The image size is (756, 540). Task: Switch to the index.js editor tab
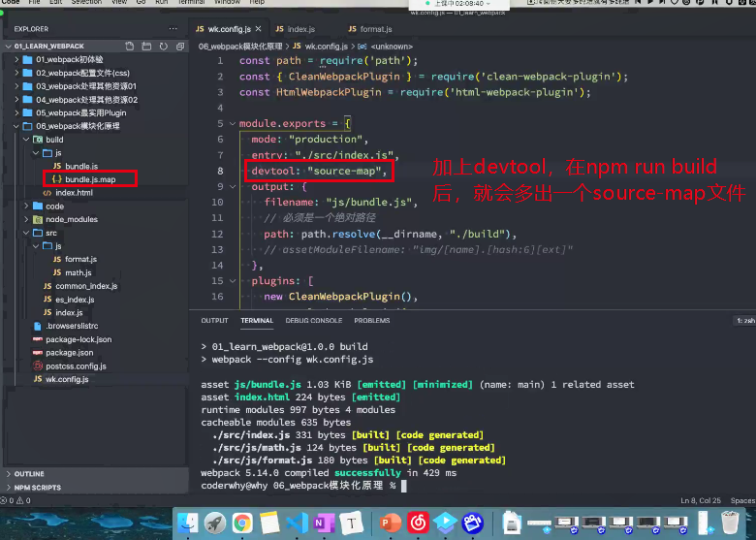295,29
